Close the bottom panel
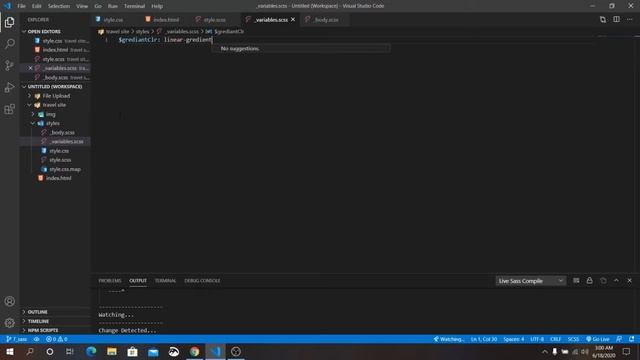Viewport: 640px width, 360px height. click(x=629, y=281)
